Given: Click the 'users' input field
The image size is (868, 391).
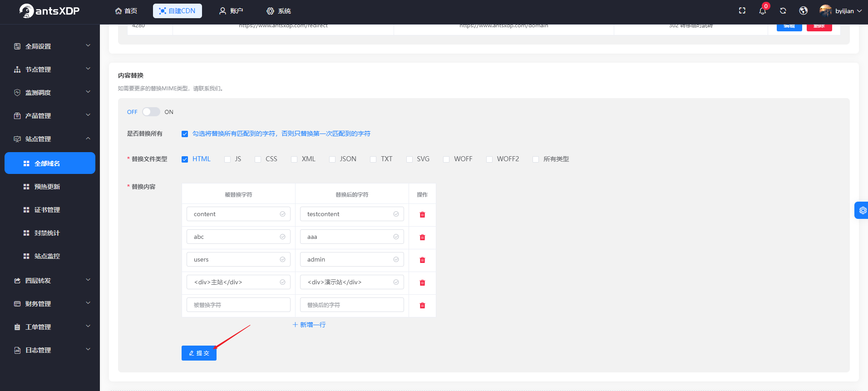Looking at the screenshot, I should pyautogui.click(x=238, y=259).
